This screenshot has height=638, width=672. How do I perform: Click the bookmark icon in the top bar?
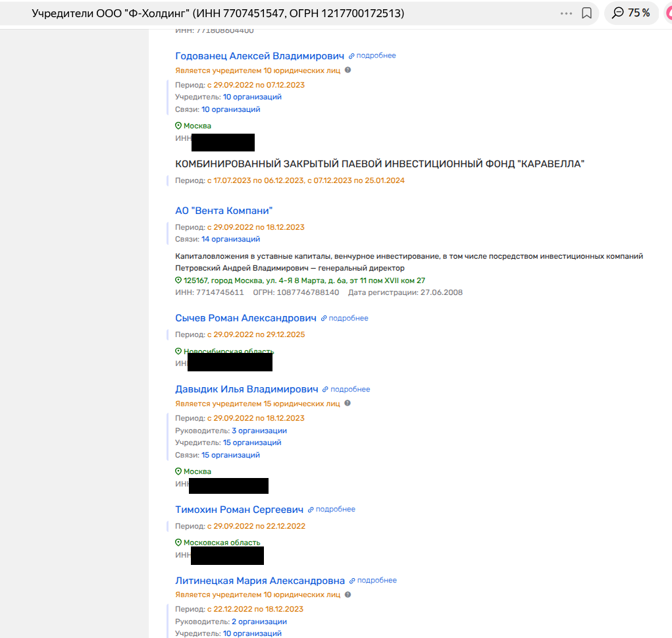click(586, 13)
